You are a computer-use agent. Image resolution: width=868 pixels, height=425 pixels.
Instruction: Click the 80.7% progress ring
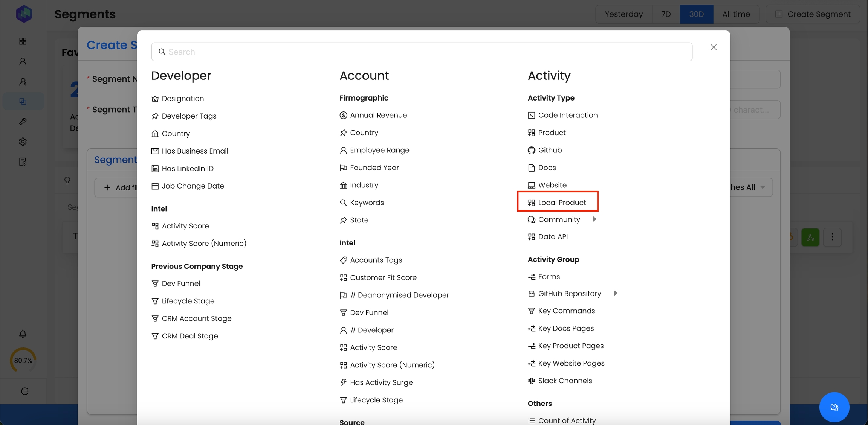point(23,360)
